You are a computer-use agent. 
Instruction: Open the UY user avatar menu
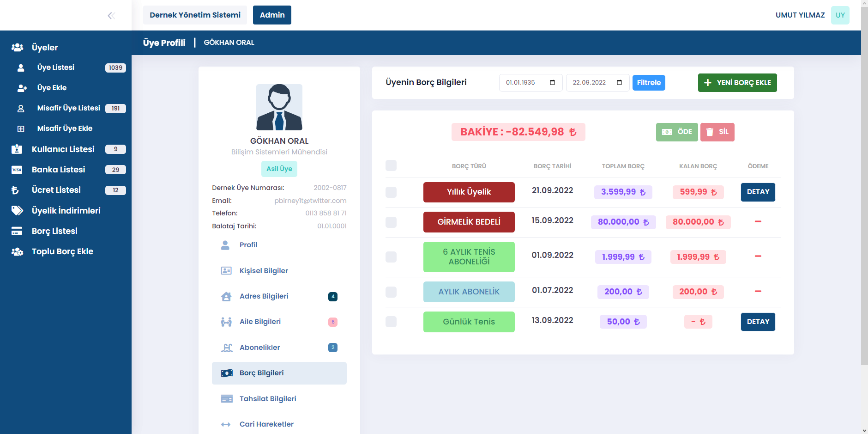click(840, 15)
